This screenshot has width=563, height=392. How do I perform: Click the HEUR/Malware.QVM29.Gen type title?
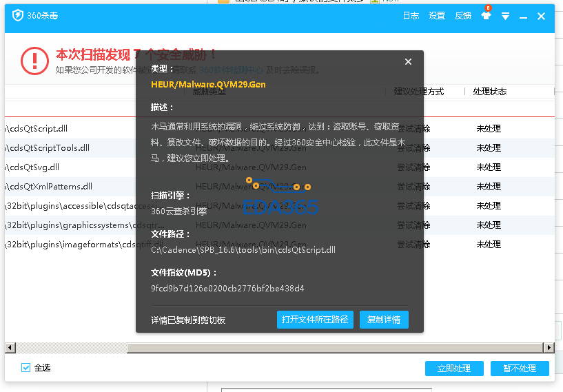(208, 85)
